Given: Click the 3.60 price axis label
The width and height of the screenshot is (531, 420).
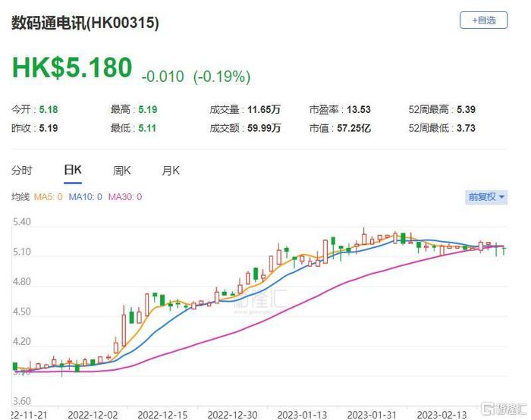Looking at the screenshot, I should [22, 401].
